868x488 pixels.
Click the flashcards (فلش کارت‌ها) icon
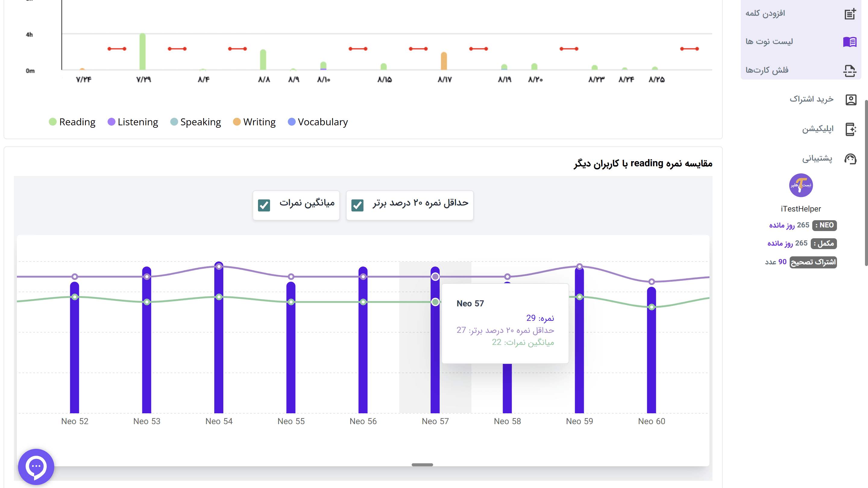[851, 70]
